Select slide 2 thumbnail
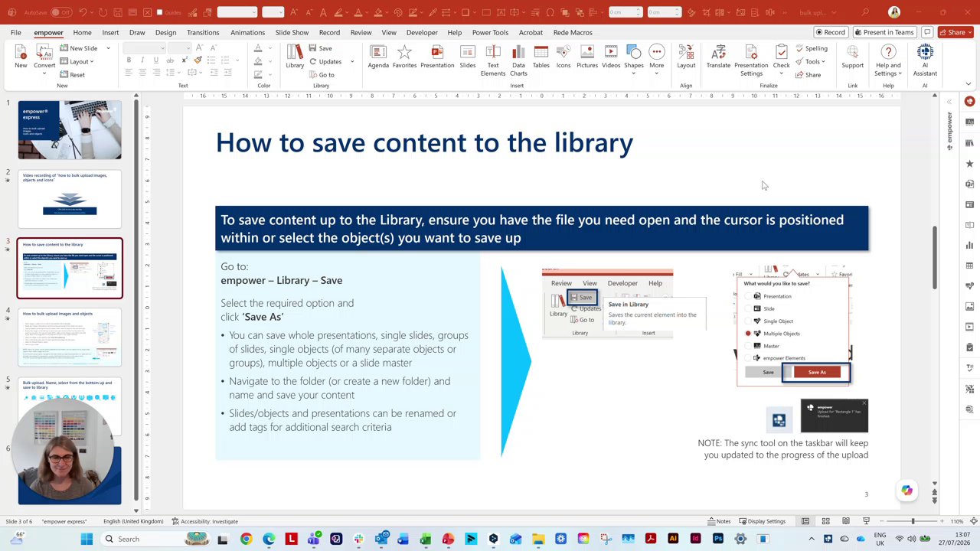Screen dimensions: 980x551 pyautogui.click(x=70, y=199)
